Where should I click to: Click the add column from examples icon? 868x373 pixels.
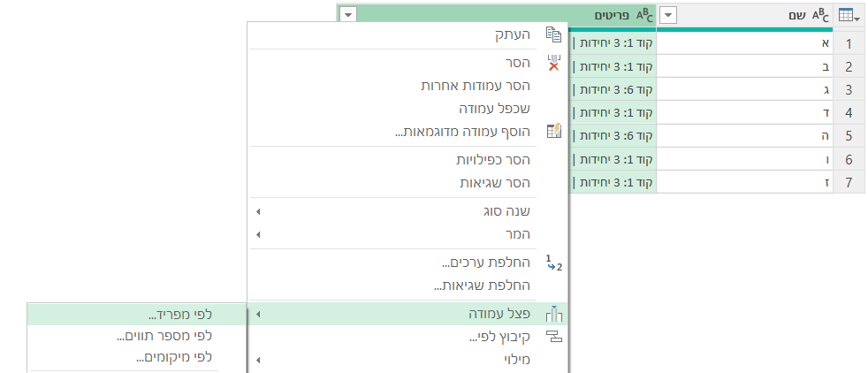tap(554, 131)
